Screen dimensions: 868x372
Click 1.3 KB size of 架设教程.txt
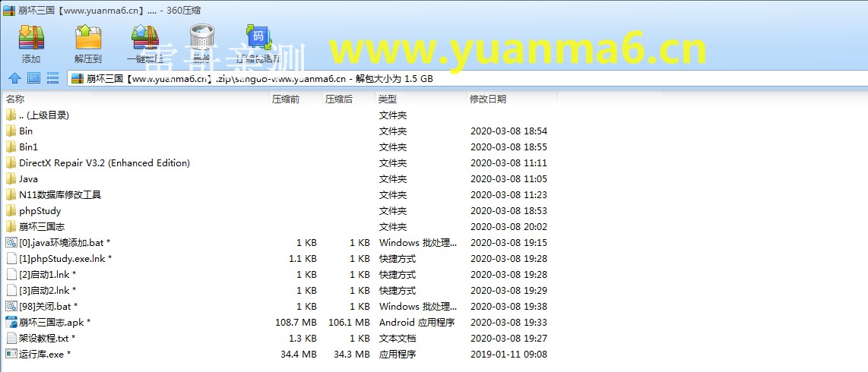[x=303, y=339]
